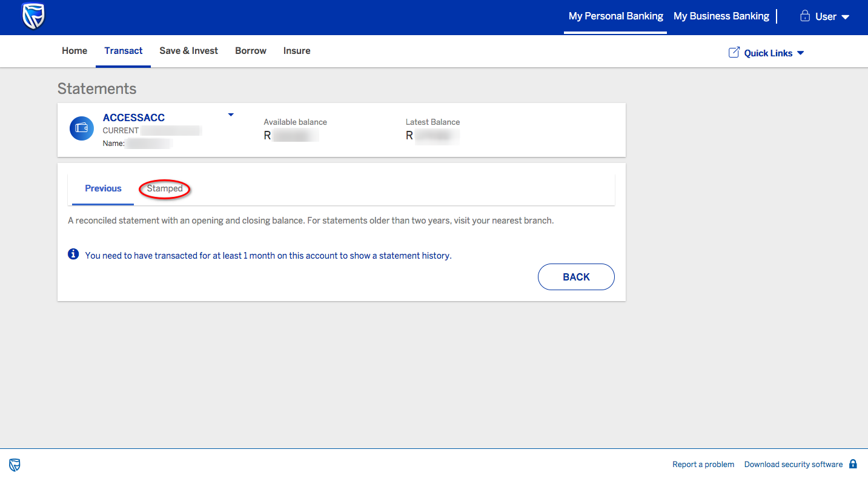This screenshot has width=868, height=478.
Task: Open the Borrow menu
Action: point(251,51)
